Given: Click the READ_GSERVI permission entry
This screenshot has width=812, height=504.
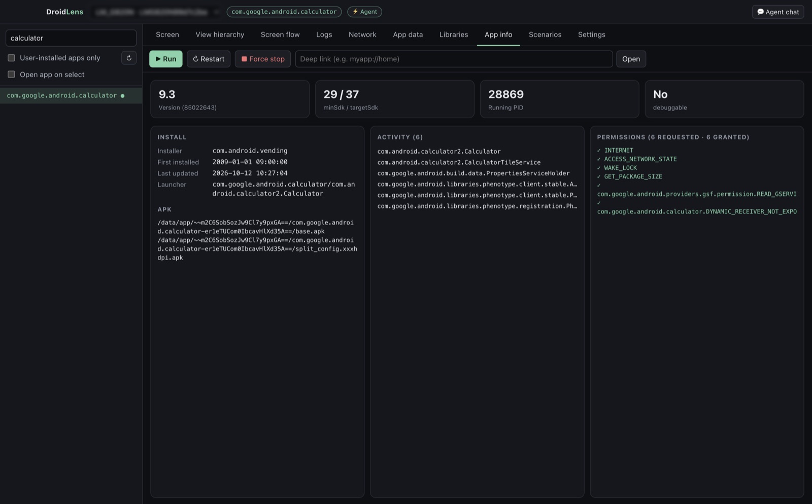Looking at the screenshot, I should (x=697, y=194).
